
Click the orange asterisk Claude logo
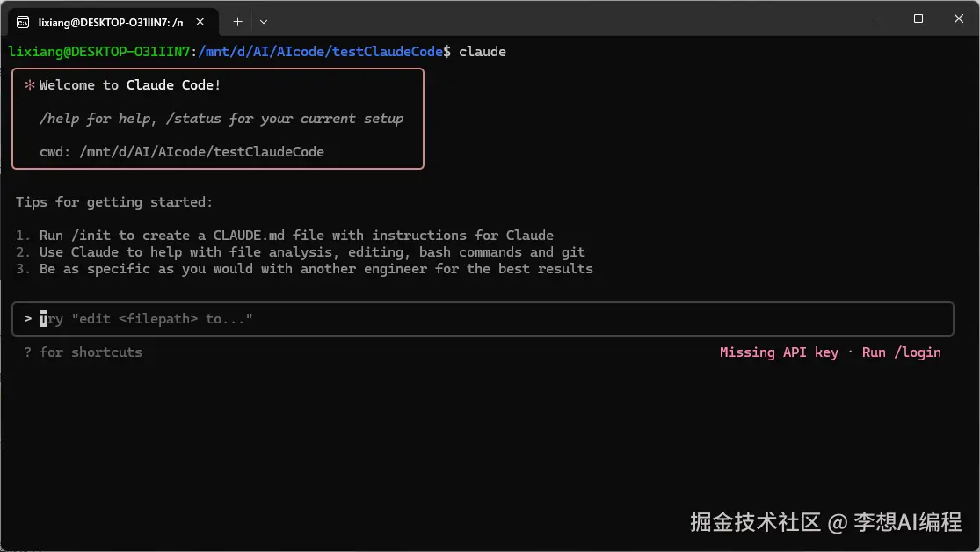pyautogui.click(x=29, y=85)
